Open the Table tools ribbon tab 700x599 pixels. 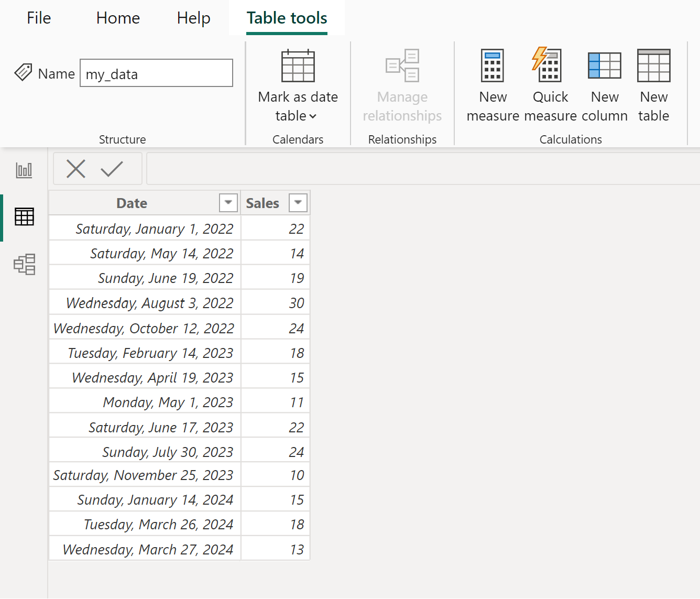tap(287, 17)
